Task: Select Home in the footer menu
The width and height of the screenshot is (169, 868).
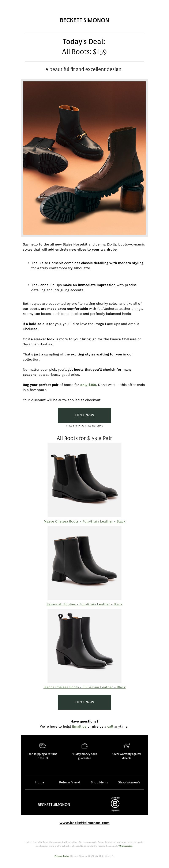Action: [40, 782]
